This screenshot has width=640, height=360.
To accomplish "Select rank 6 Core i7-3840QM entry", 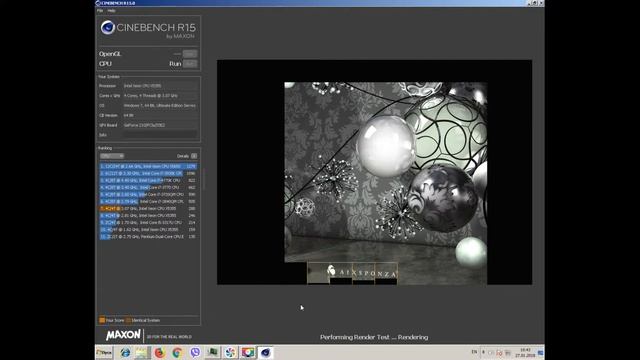I will pyautogui.click(x=148, y=201).
